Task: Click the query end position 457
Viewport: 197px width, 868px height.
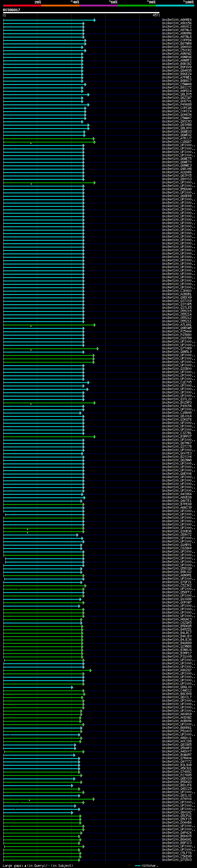Action: pos(155,15)
